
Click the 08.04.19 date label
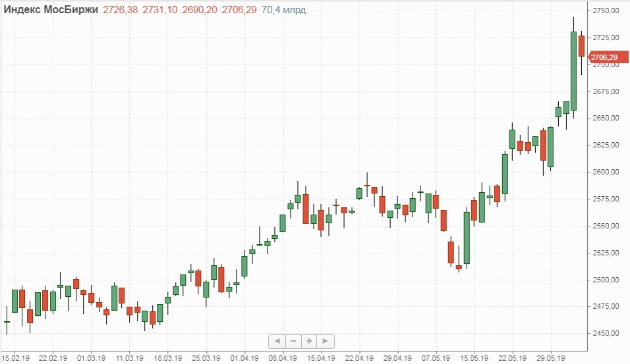click(282, 358)
